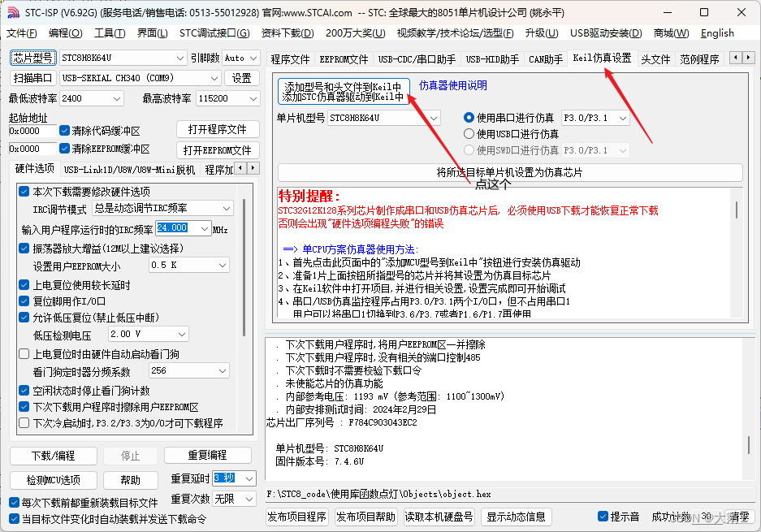Image resolution: width=761 pixels, height=532 pixels.
Task: Click the first 起始地址 0x0000 field
Action: pos(33,131)
